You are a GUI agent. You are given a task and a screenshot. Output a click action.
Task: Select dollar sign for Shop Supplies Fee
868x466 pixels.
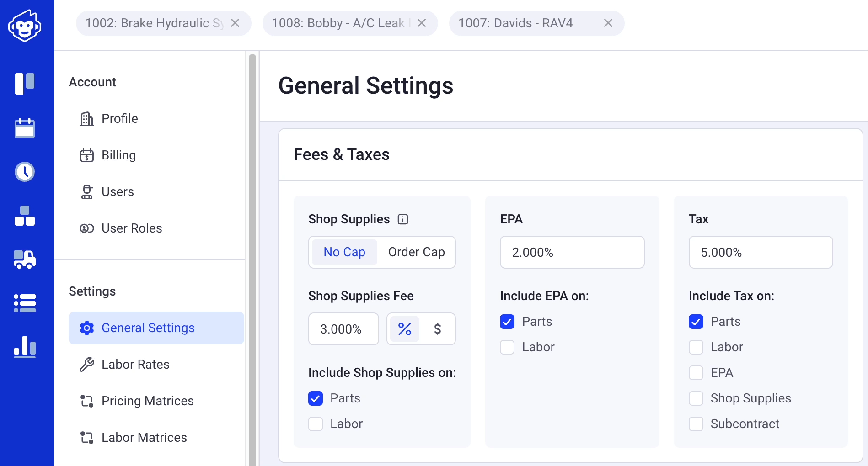pos(438,328)
